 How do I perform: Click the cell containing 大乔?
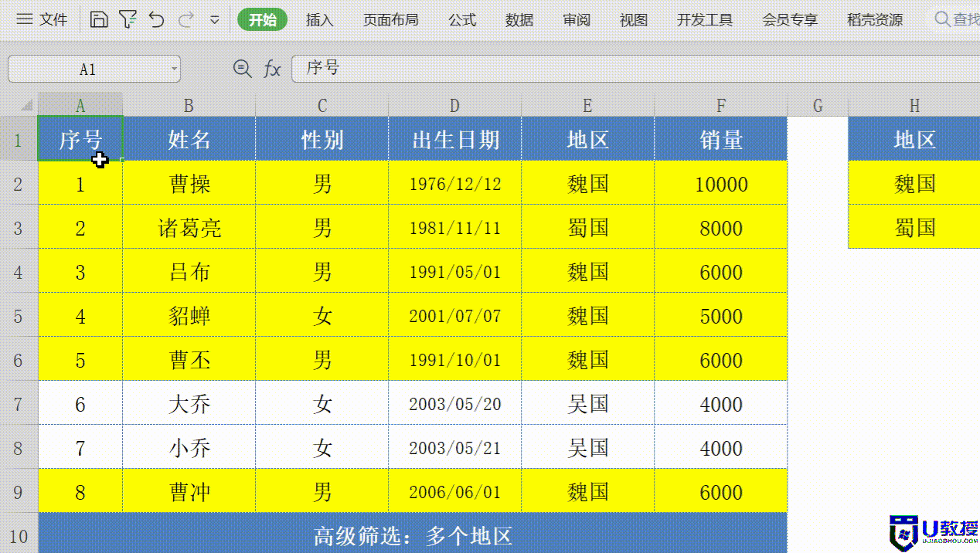(189, 403)
